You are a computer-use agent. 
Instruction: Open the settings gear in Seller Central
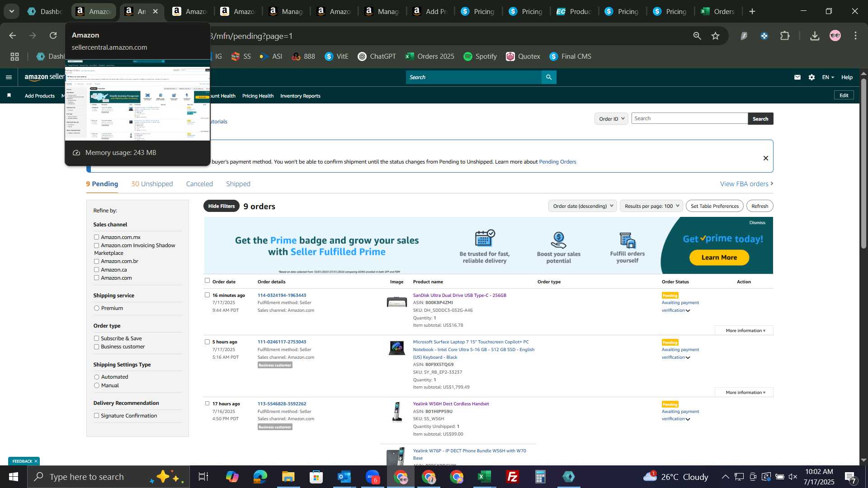(x=812, y=77)
